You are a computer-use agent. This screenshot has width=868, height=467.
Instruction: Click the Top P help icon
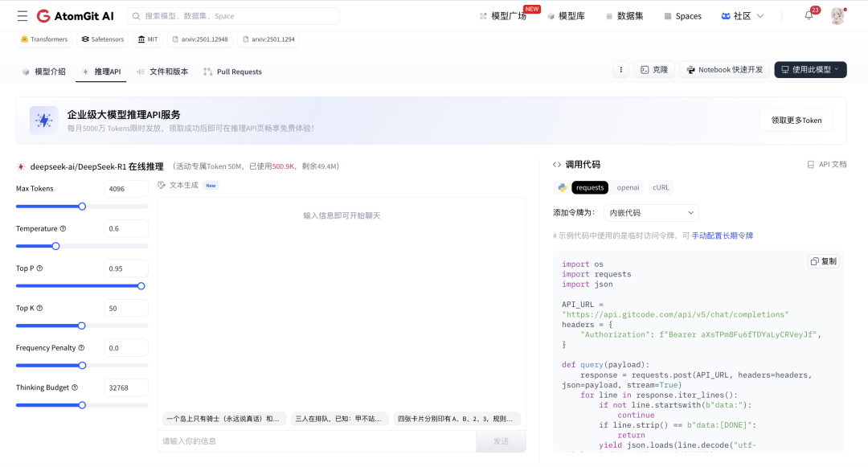40,268
